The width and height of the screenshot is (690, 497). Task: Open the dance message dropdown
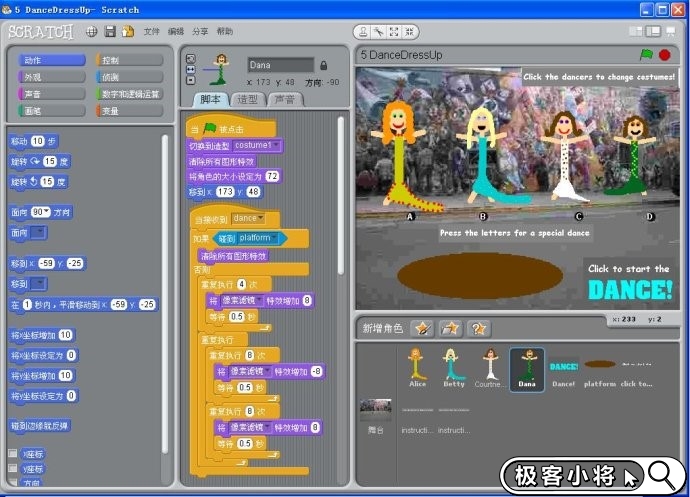[x=262, y=218]
